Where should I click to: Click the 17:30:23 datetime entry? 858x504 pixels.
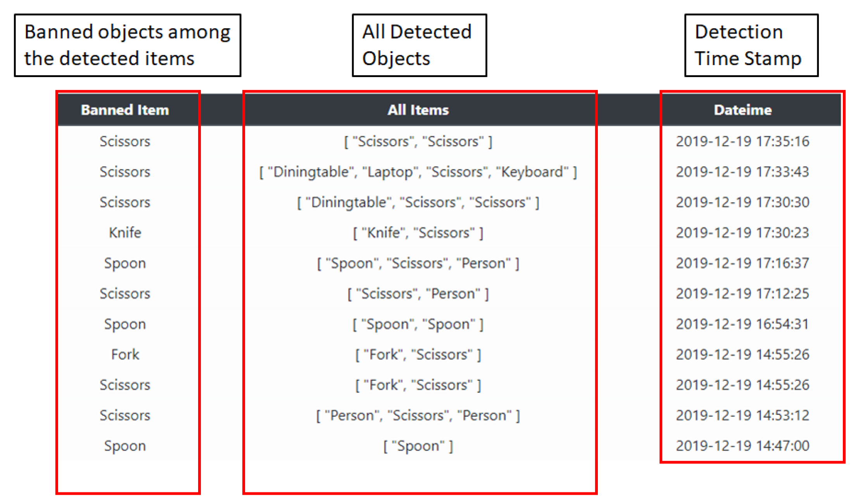(x=742, y=233)
